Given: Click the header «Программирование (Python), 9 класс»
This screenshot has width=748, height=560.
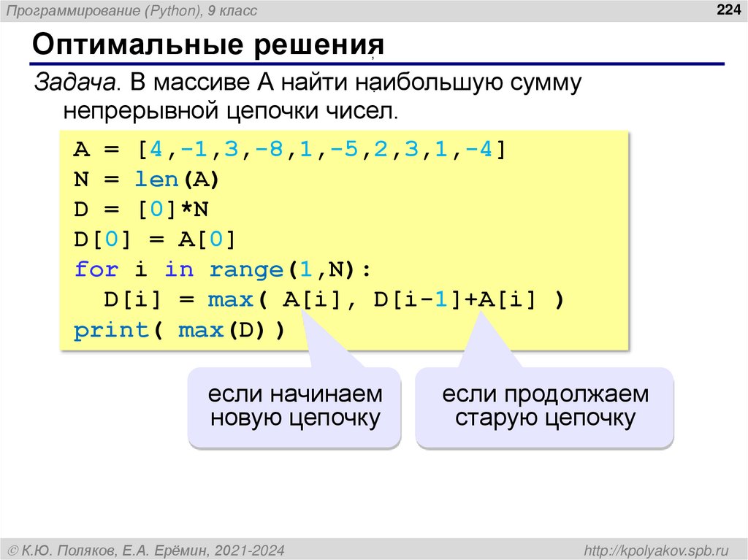Looking at the screenshot, I should [129, 9].
